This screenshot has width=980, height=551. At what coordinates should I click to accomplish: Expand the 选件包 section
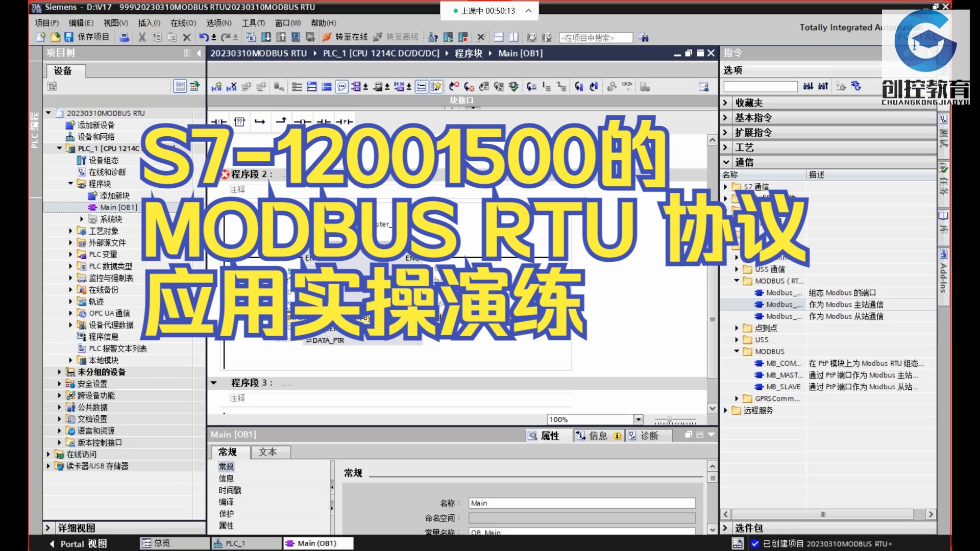[725, 528]
